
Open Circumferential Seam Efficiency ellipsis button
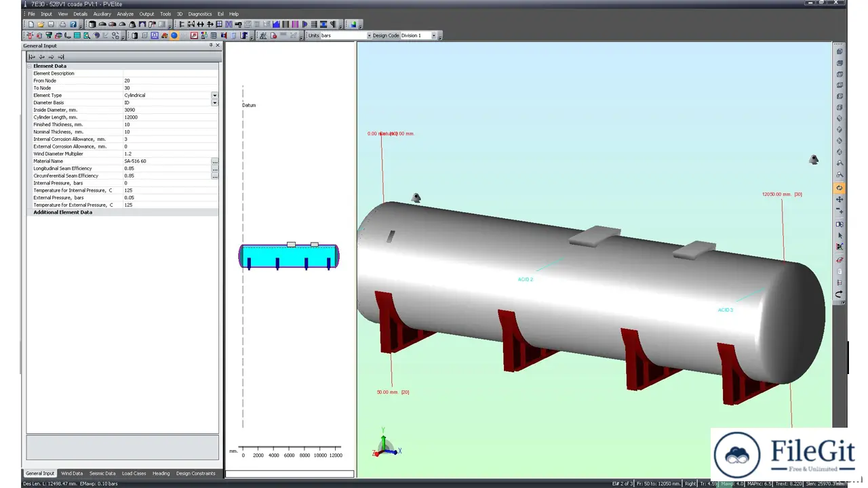click(x=214, y=176)
